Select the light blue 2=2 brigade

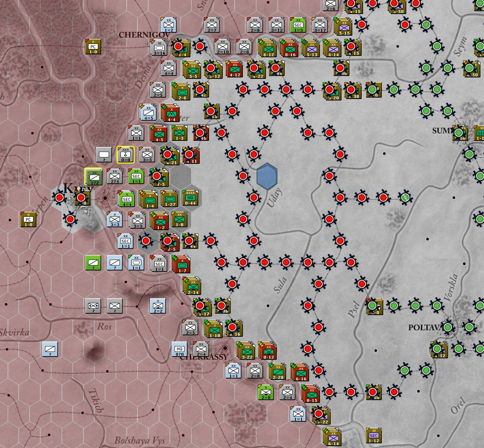pos(158,306)
